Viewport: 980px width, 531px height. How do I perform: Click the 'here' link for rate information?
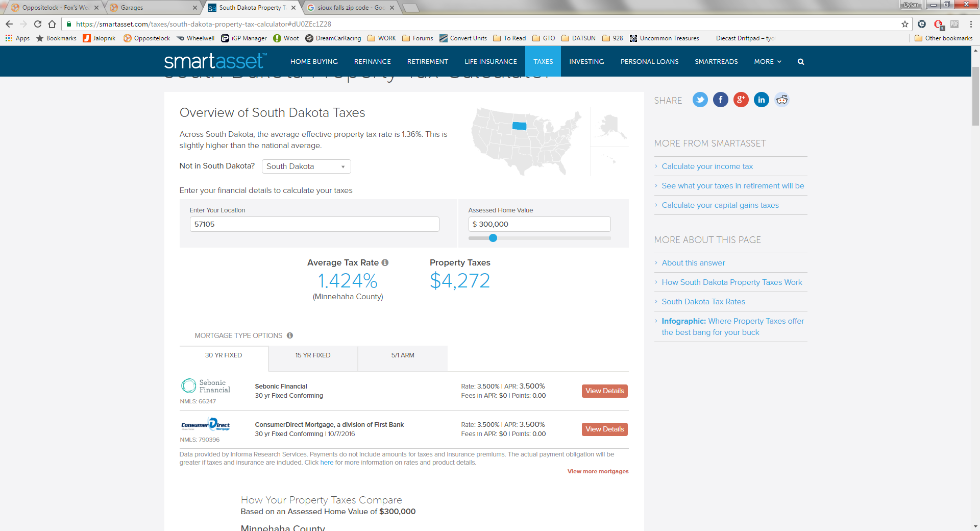(327, 463)
